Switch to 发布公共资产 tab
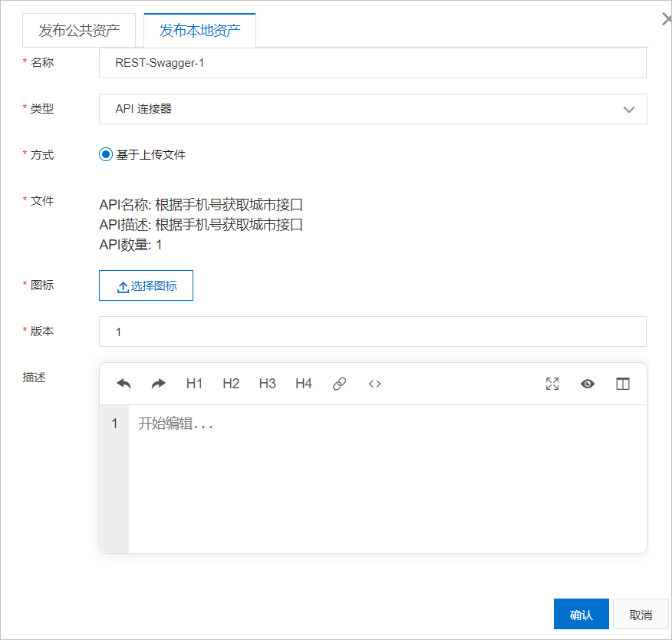This screenshot has width=672, height=640. 79,30
